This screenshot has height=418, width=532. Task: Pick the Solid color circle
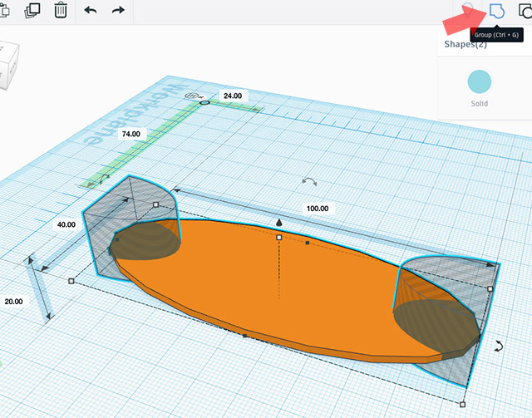click(x=479, y=81)
